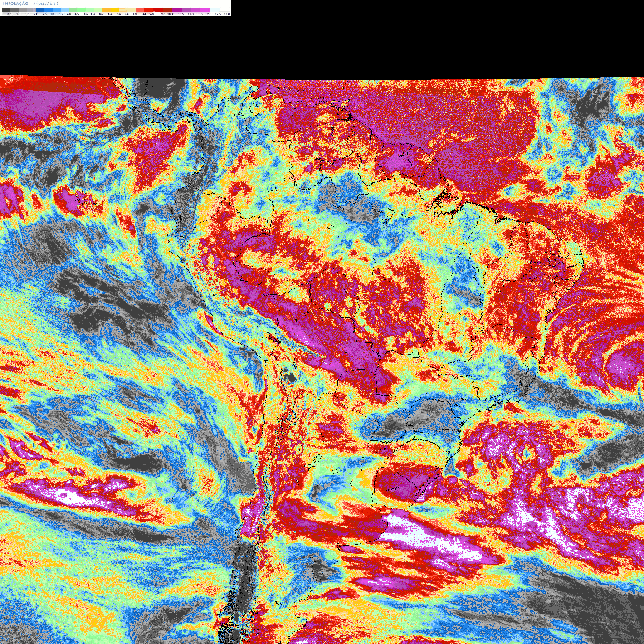Click the 10.5 legend value label
The image size is (644, 644).
pos(181,14)
